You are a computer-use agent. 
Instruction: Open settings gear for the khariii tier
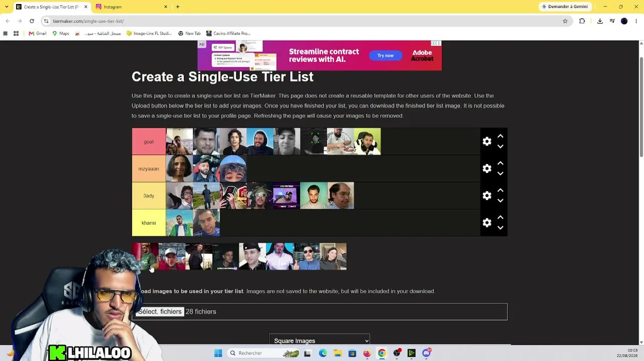click(x=487, y=223)
